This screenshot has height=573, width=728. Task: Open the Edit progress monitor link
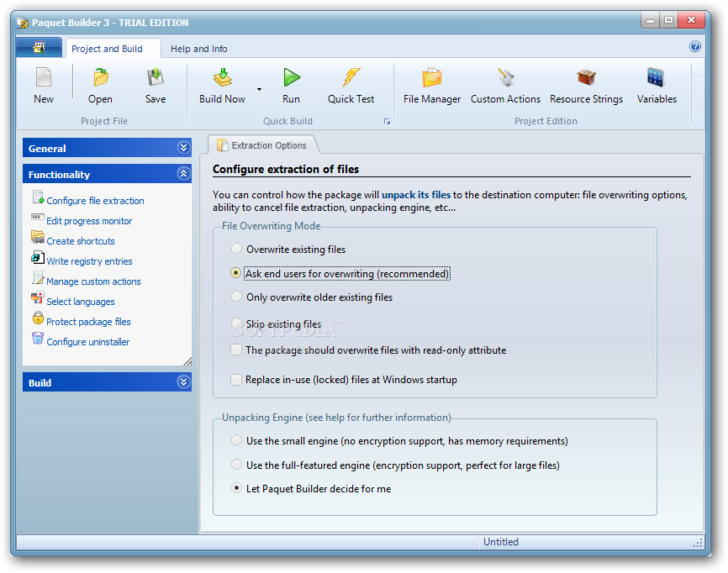pos(89,221)
